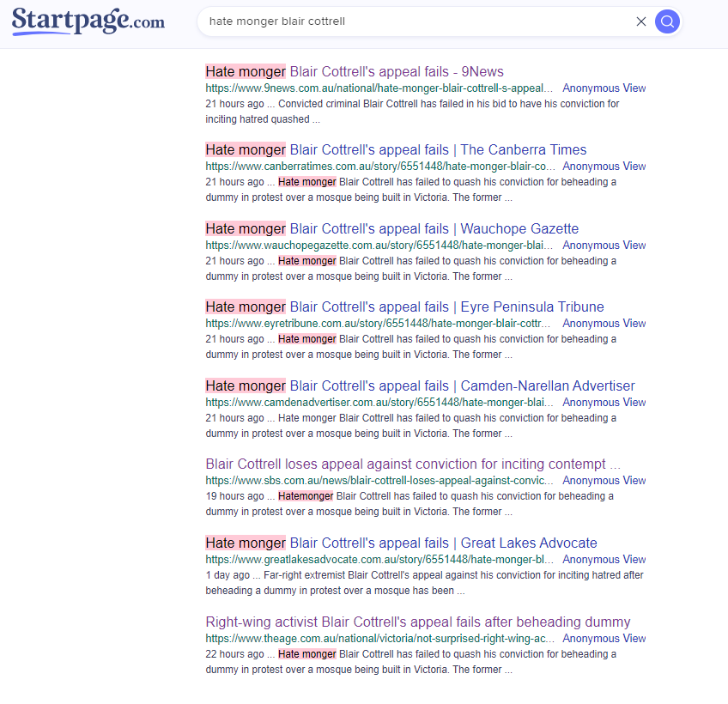Click the eyretribune.com.au URL link

click(x=378, y=323)
